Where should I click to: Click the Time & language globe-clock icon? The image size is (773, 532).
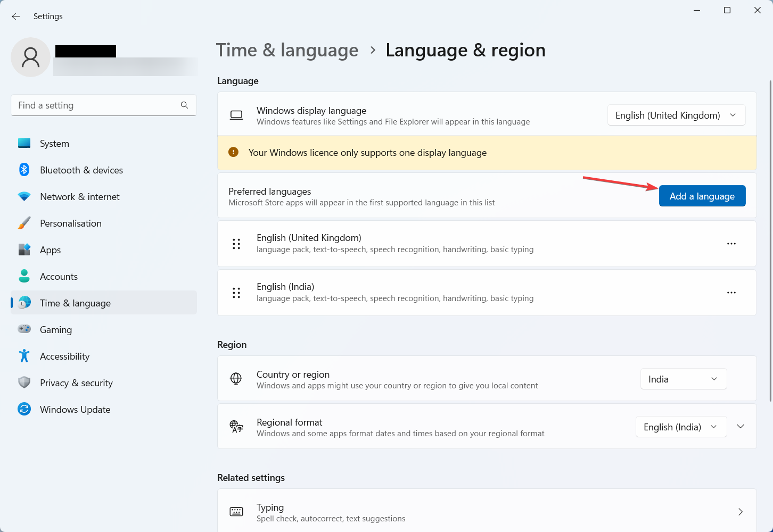tap(24, 303)
